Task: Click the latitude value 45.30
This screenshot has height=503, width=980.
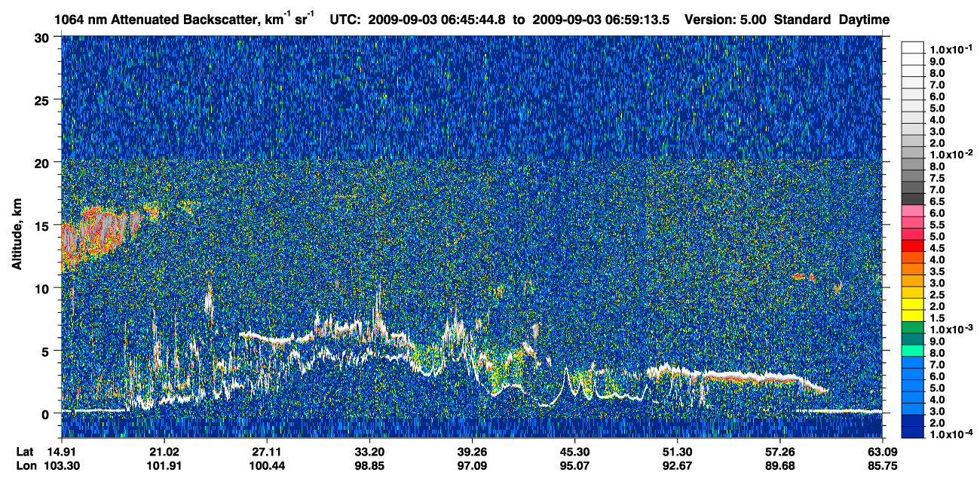Action: [x=574, y=452]
